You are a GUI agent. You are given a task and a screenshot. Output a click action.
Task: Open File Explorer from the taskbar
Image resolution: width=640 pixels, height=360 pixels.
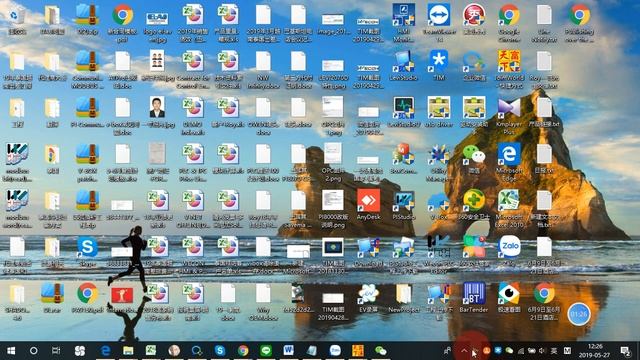[128, 351]
